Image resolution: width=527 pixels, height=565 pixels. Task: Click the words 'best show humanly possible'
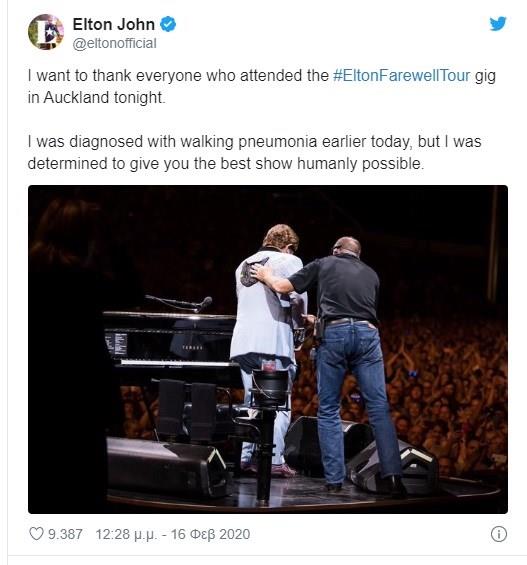click(x=322, y=164)
